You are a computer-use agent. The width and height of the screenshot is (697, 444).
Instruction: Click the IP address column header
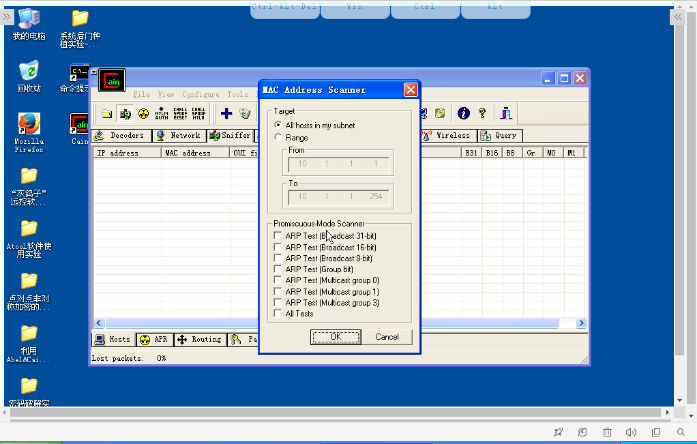127,153
